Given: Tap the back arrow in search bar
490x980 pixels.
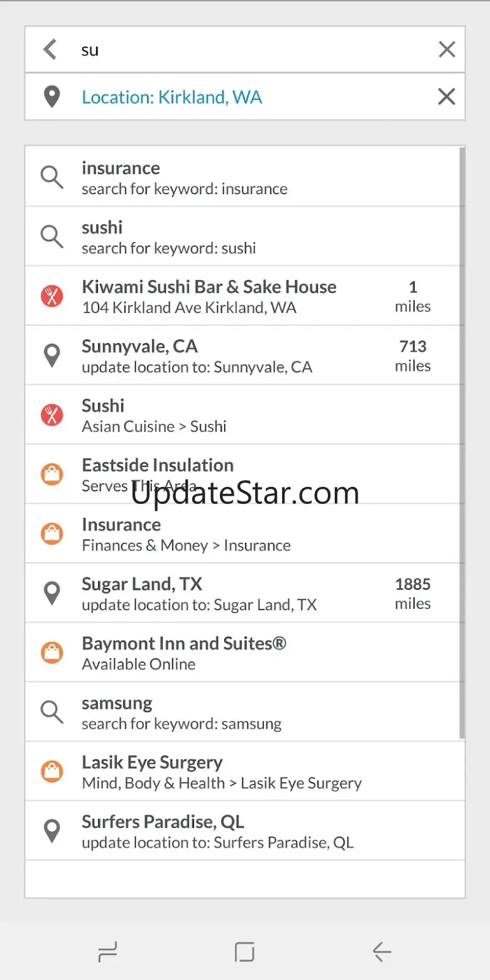Looking at the screenshot, I should (50, 49).
